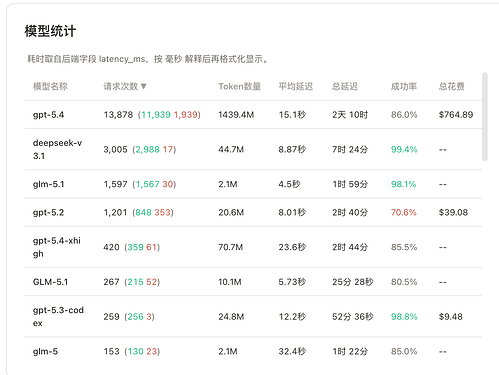Click the 24.8M token value
Screen dimensions: 499x375
[231, 317]
